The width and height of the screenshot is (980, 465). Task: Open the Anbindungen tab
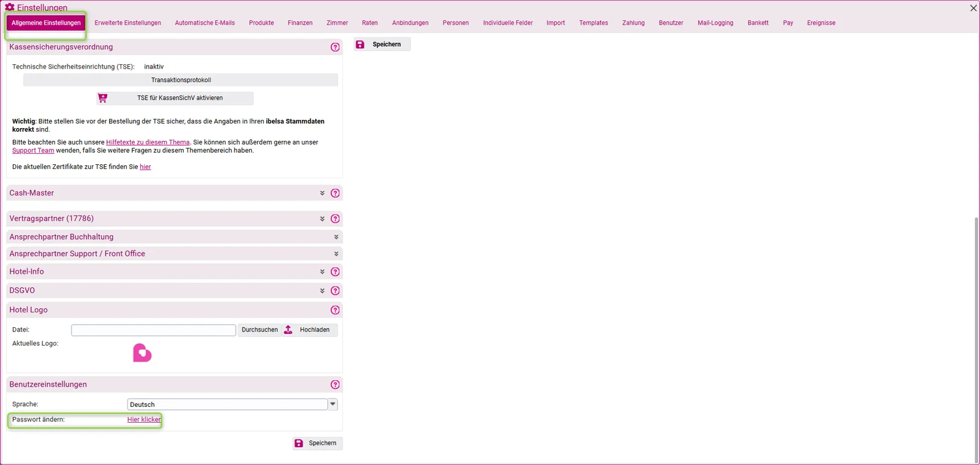coord(410,23)
